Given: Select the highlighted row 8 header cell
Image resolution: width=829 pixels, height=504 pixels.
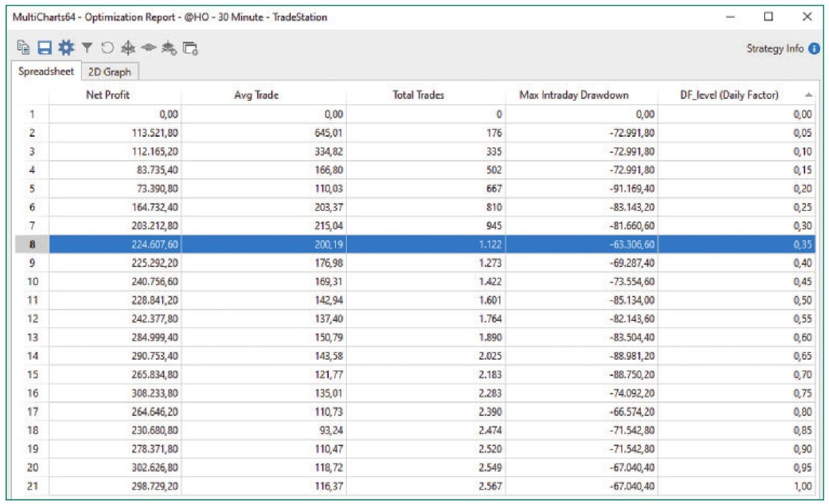Looking at the screenshot, I should [x=31, y=245].
